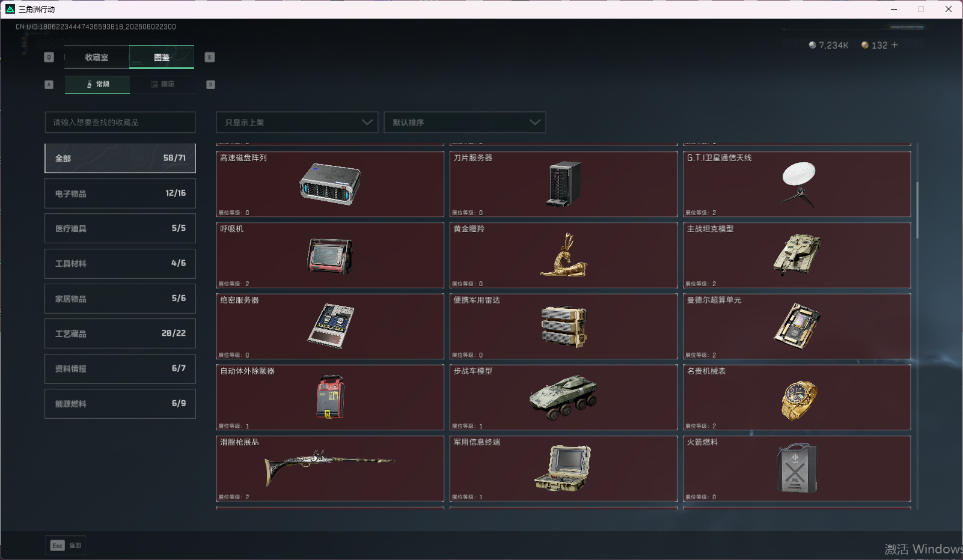
Task: Open the 火箭燃料 fuel canister icon
Action: 796,469
